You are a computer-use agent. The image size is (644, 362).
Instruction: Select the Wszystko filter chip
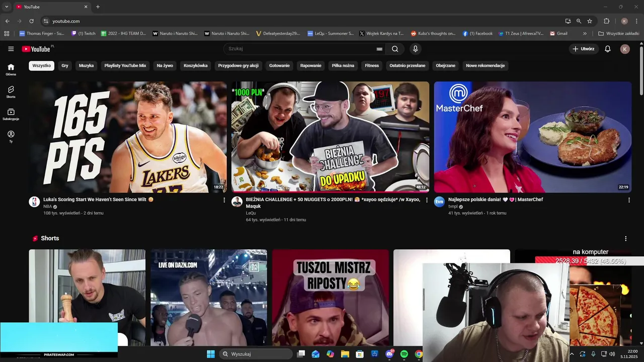coord(41,65)
